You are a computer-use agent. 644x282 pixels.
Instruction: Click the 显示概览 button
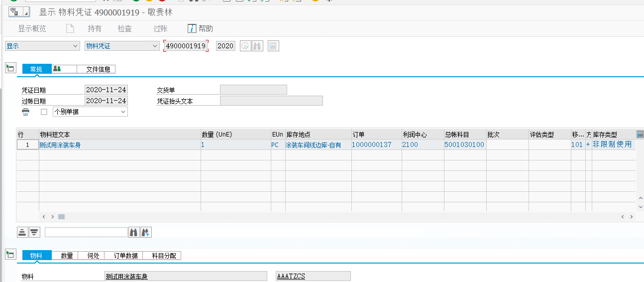point(32,28)
